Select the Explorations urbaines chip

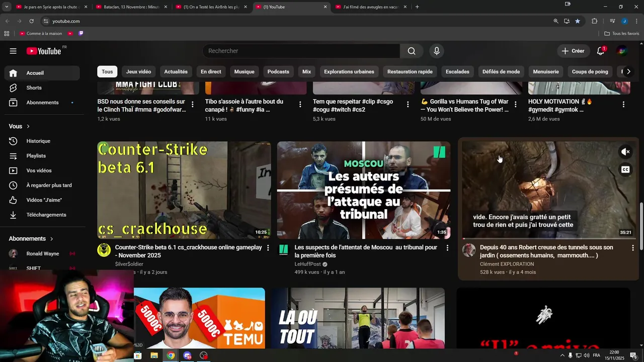(x=349, y=72)
